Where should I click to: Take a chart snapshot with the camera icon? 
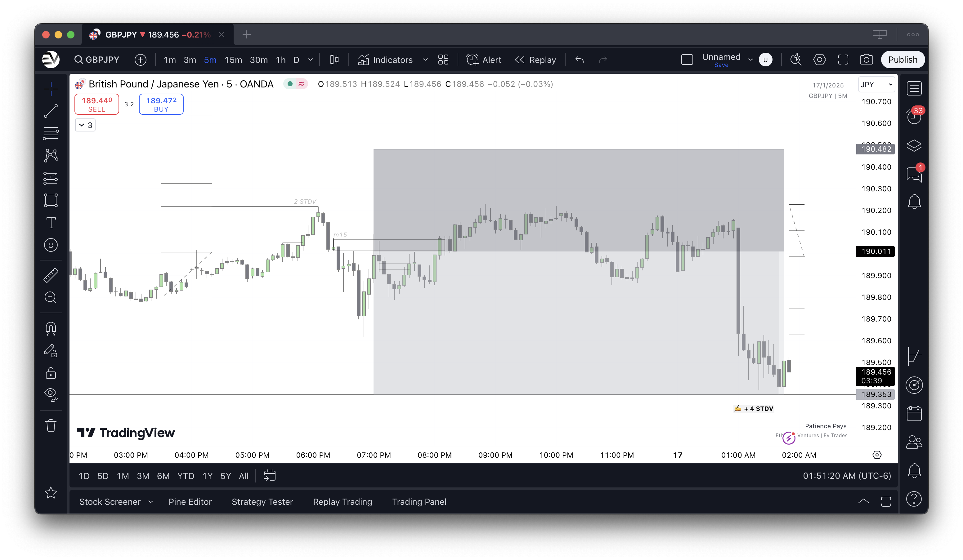click(866, 60)
